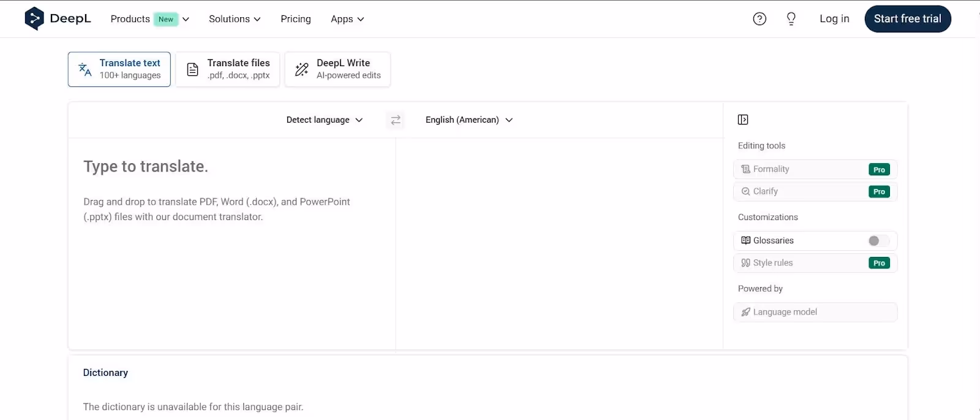Click the Start free trial button
The image size is (980, 420).
tap(907, 18)
